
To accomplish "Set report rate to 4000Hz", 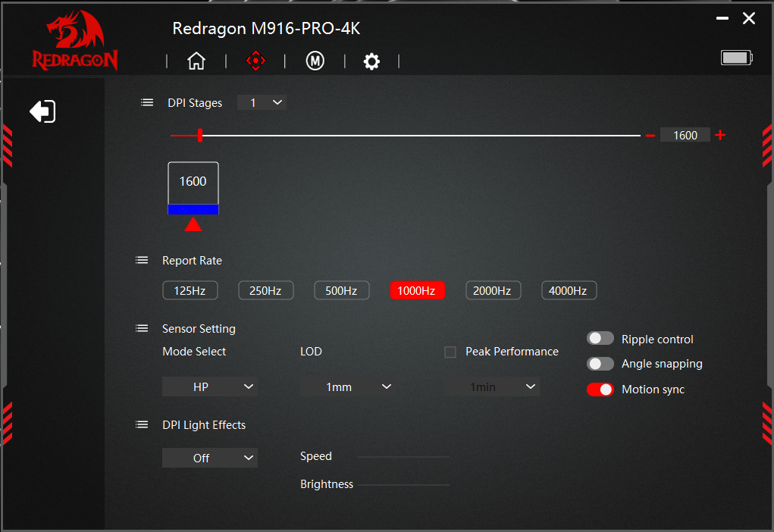I will tap(569, 291).
